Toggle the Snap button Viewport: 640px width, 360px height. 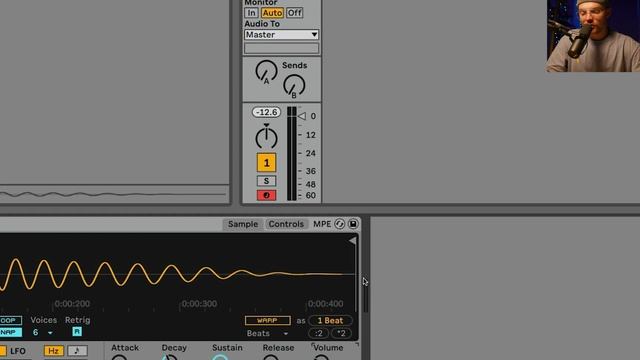tap(10, 332)
